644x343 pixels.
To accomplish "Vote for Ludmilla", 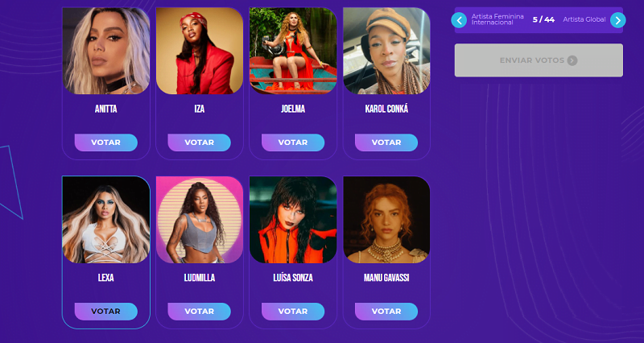I will click(199, 312).
